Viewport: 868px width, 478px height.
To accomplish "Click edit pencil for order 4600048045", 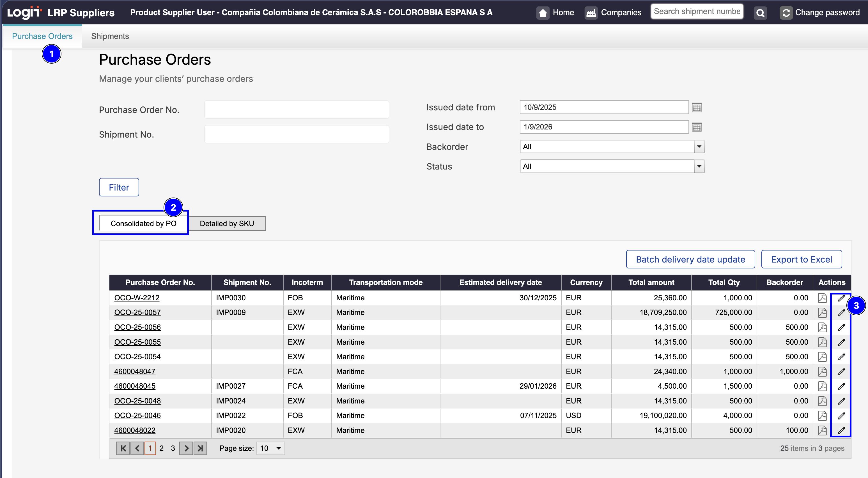I will pyautogui.click(x=841, y=386).
